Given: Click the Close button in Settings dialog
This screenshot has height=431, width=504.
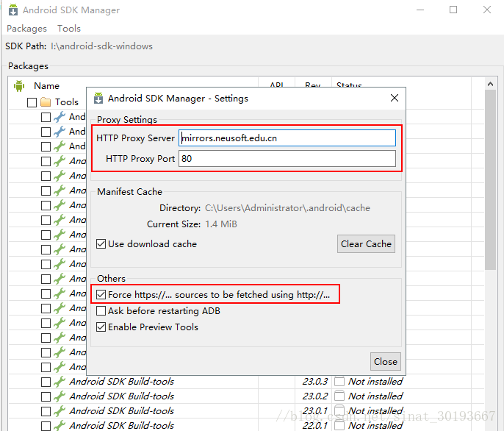Looking at the screenshot, I should (x=386, y=361).
